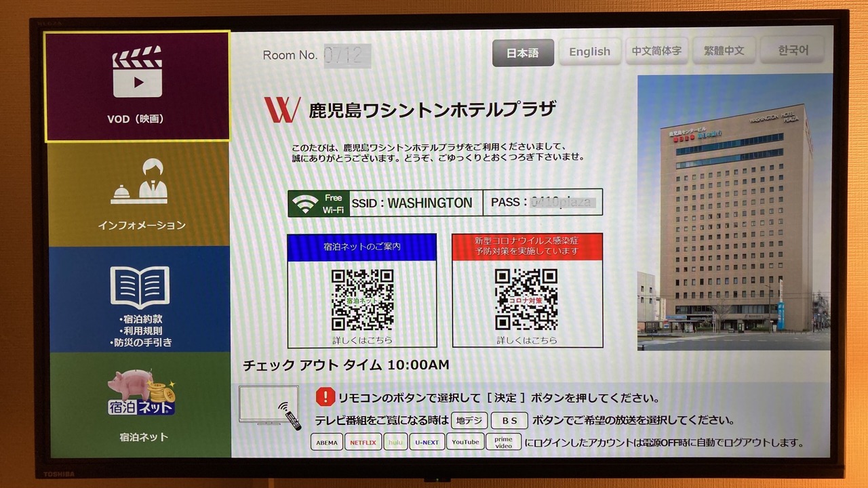Screen dimensions: 868x488
Task: Click the red exclamation alert icon
Action: click(x=325, y=396)
